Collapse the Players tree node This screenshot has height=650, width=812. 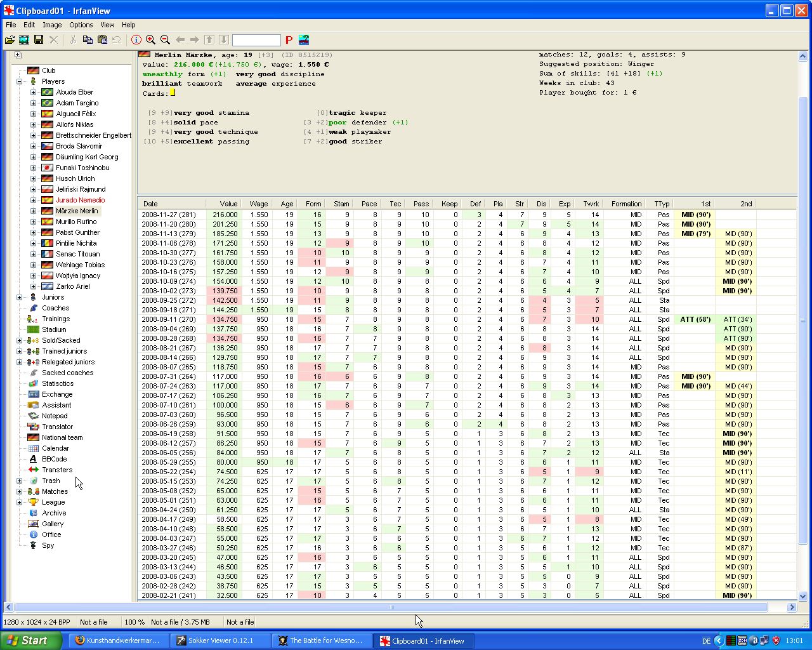[19, 81]
